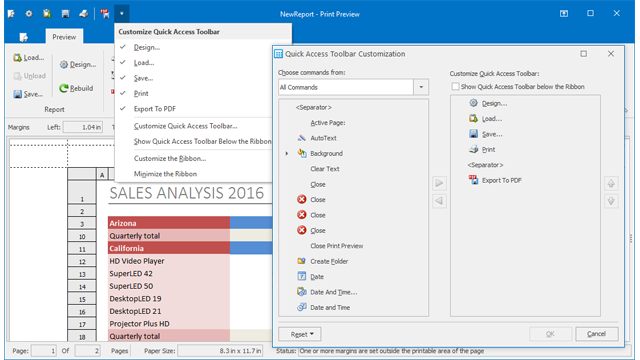Click the Load icon in quick access toolbar

pos(47,13)
